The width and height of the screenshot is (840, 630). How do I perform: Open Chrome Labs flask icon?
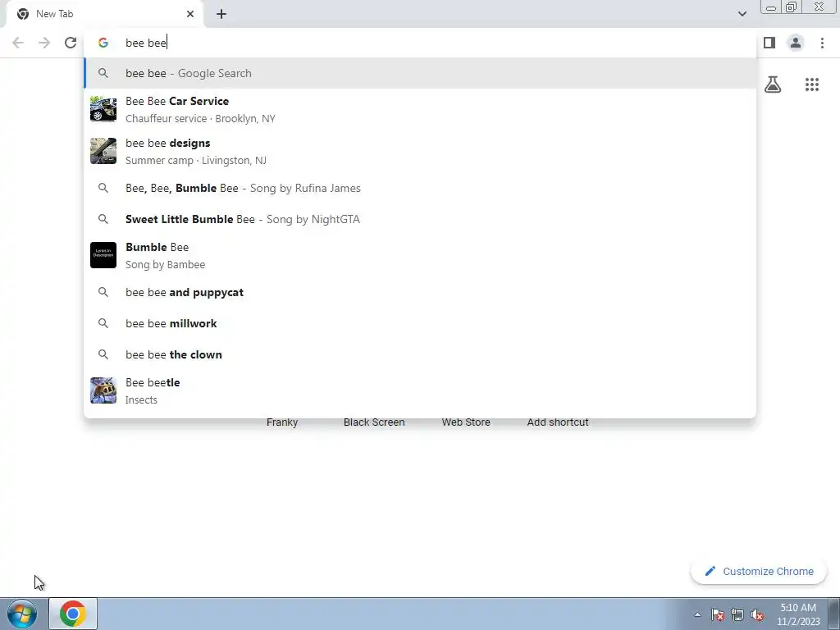[x=773, y=84]
